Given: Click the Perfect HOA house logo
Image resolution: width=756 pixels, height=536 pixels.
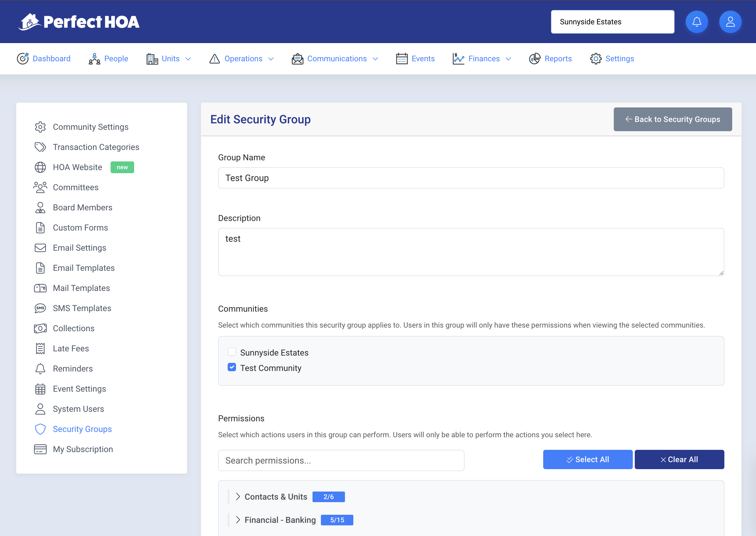Looking at the screenshot, I should (x=30, y=22).
